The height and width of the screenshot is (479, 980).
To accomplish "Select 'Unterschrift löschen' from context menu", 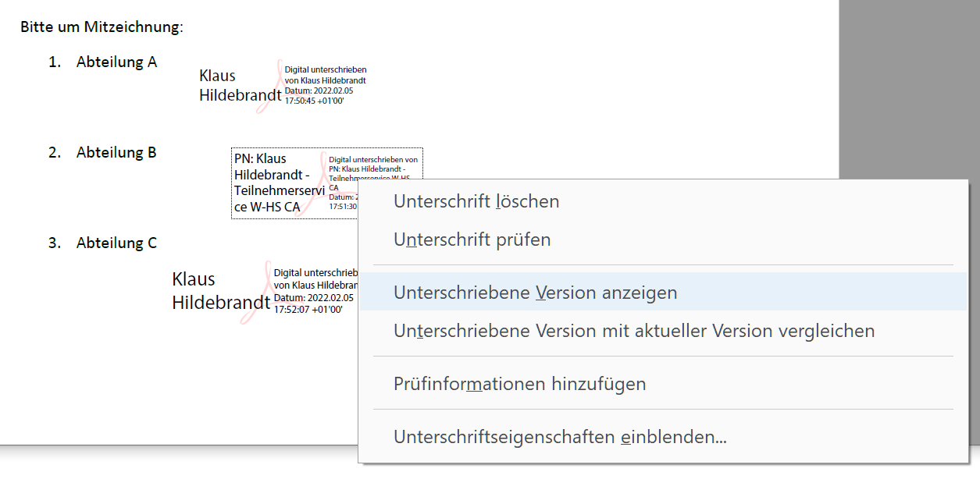I will click(x=476, y=201).
